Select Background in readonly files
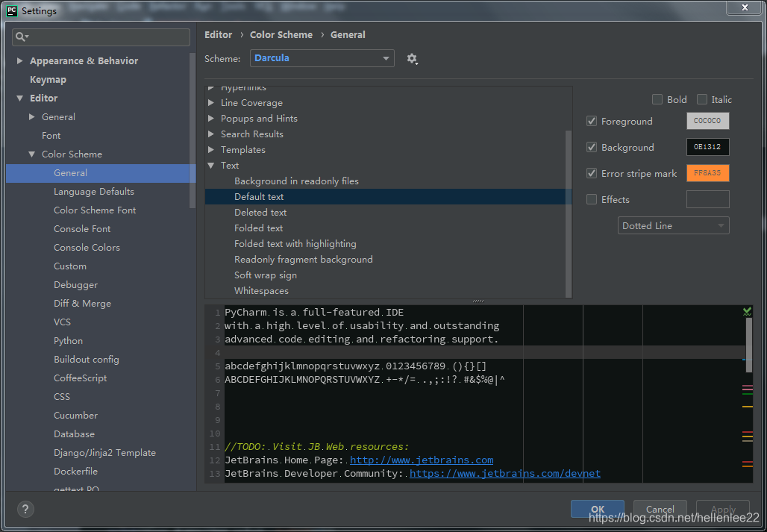 (296, 181)
